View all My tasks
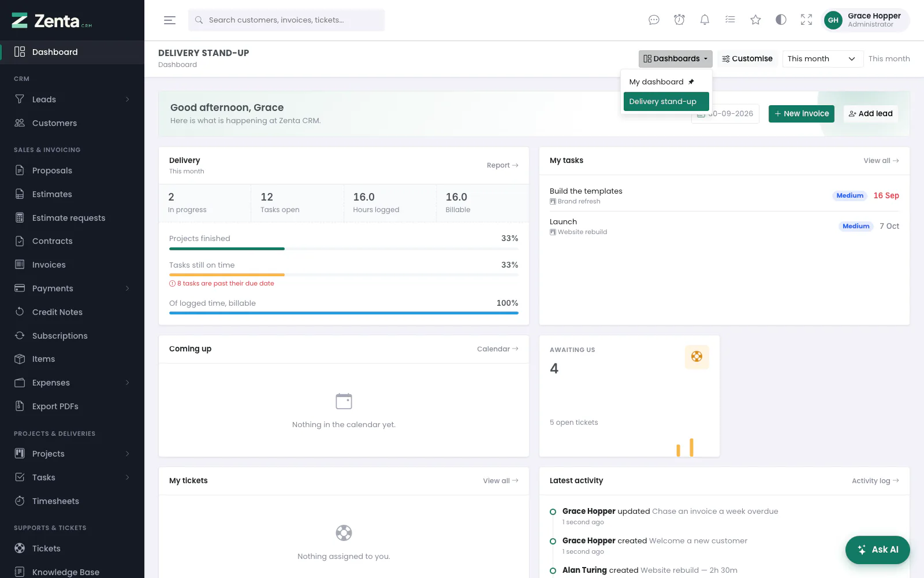Viewport: 924px width, 578px height. [881, 161]
